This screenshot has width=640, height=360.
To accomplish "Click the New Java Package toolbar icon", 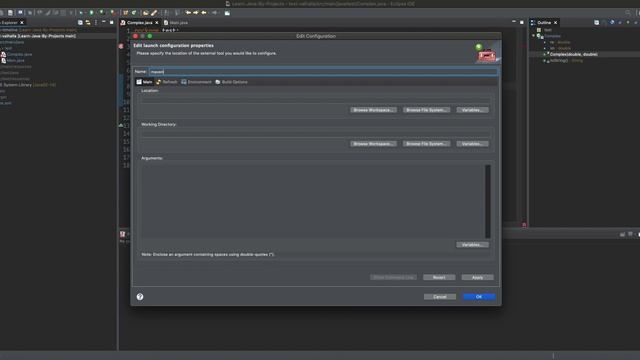I will [x=126, y=13].
